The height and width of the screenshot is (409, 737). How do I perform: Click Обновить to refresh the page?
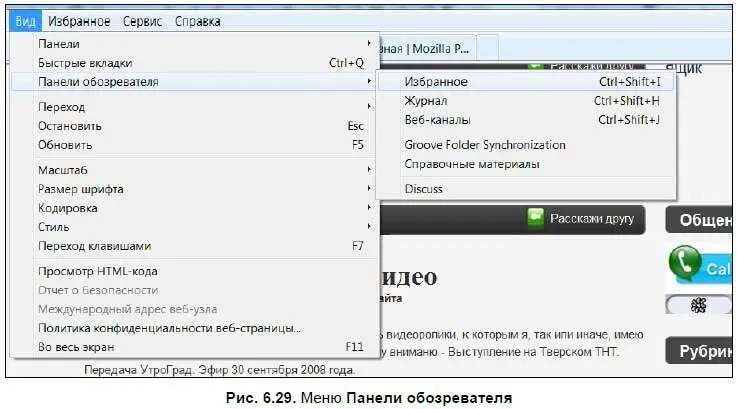[x=63, y=145]
